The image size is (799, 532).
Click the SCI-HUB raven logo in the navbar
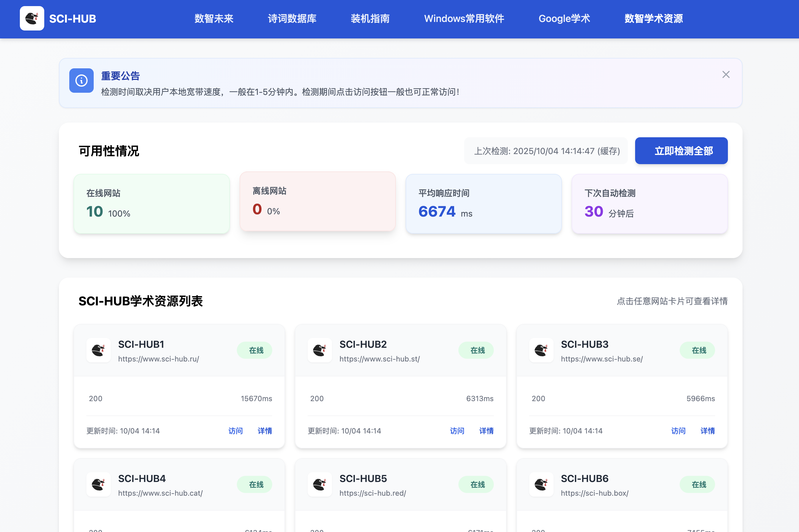(x=32, y=18)
